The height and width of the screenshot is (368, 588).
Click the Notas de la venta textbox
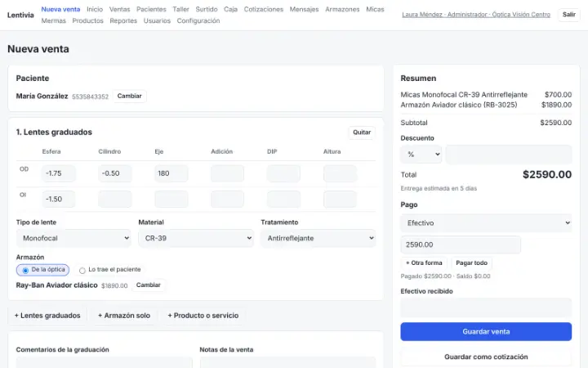click(287, 362)
